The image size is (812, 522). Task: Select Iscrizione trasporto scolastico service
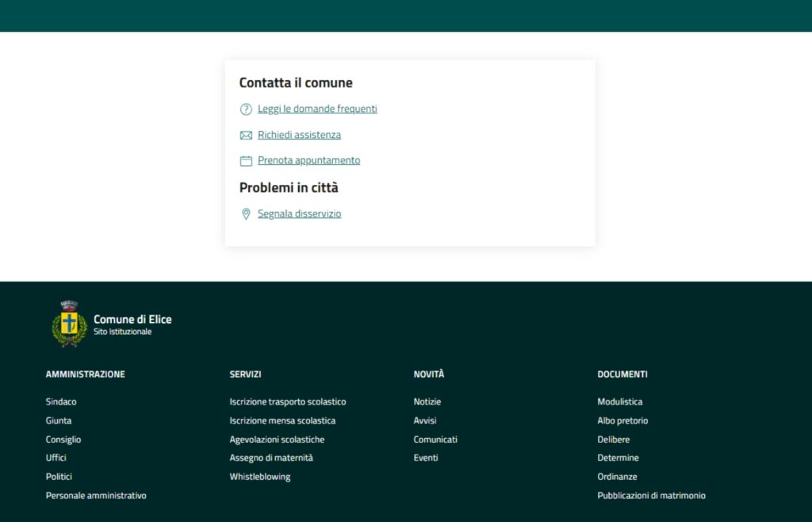tap(288, 401)
